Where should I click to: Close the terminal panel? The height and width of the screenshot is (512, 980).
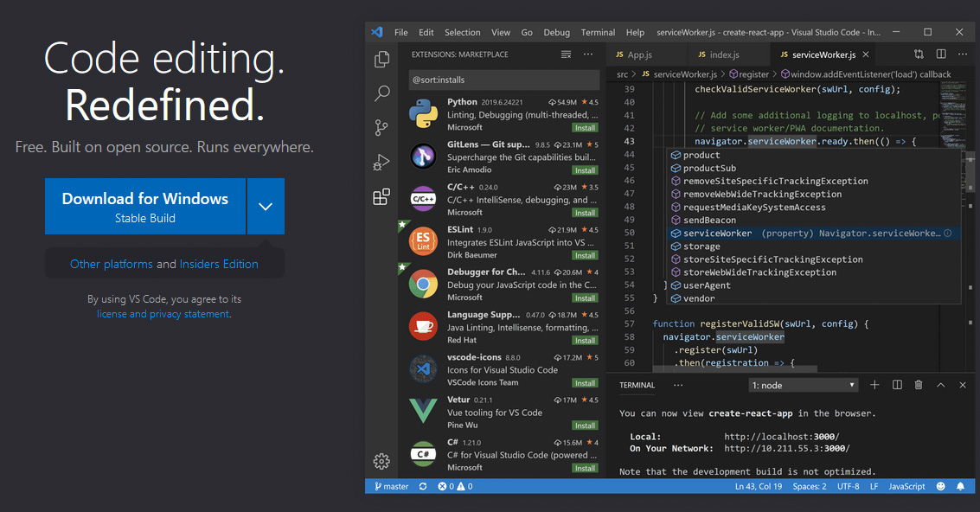tap(963, 385)
